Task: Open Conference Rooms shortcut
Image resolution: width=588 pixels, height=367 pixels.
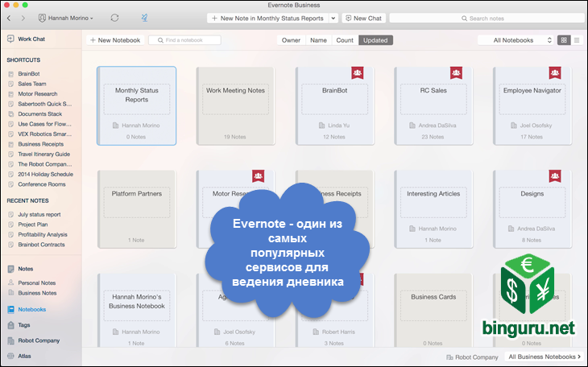Action: [x=42, y=184]
